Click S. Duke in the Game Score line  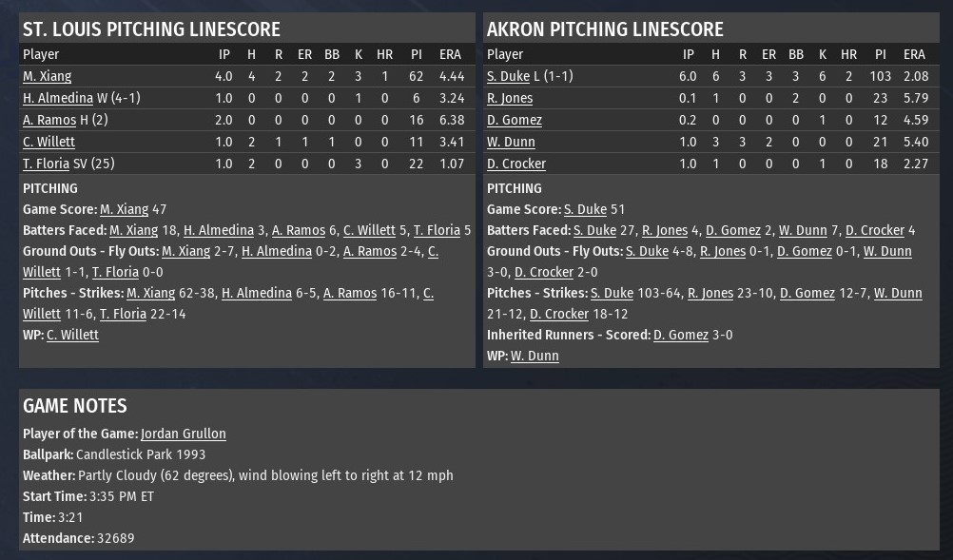585,209
